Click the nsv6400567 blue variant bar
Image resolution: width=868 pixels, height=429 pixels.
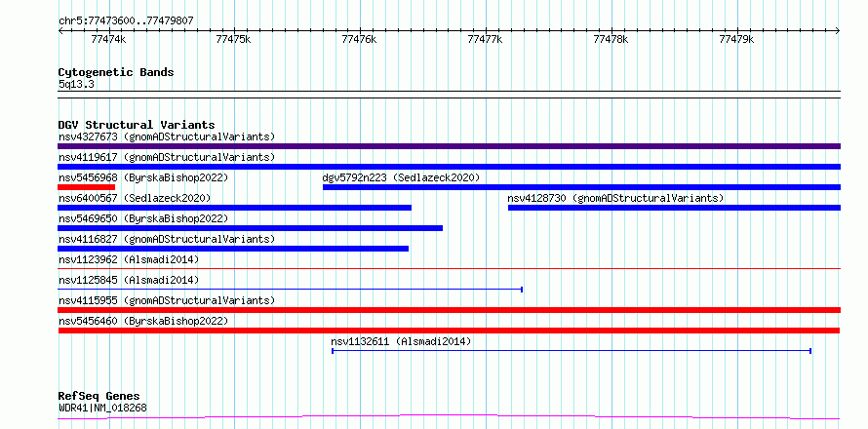pos(235,208)
